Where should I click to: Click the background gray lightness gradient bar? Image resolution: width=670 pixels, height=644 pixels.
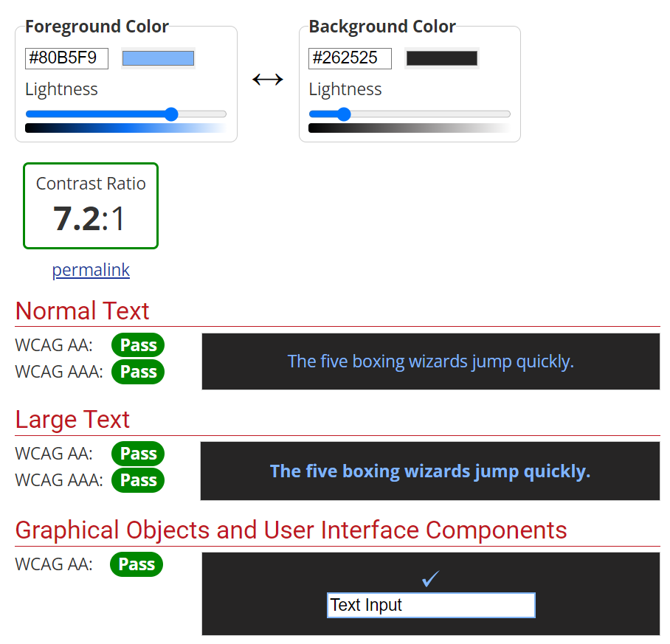410,128
